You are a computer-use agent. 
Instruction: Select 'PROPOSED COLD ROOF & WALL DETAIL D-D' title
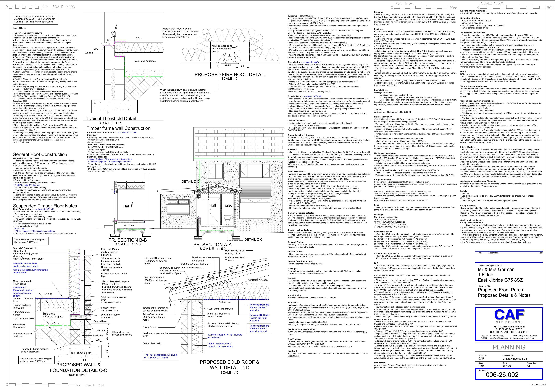[229, 365]
